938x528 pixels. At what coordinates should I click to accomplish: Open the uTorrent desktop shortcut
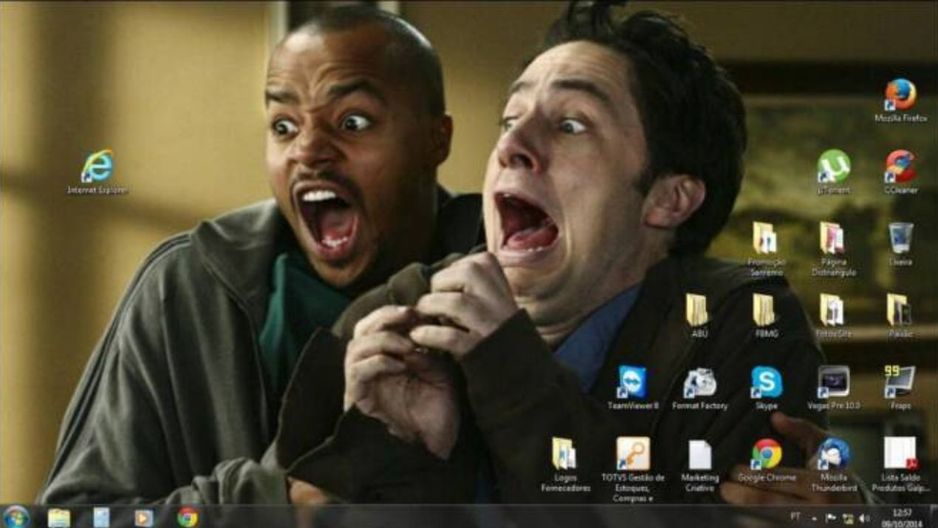[x=833, y=167]
